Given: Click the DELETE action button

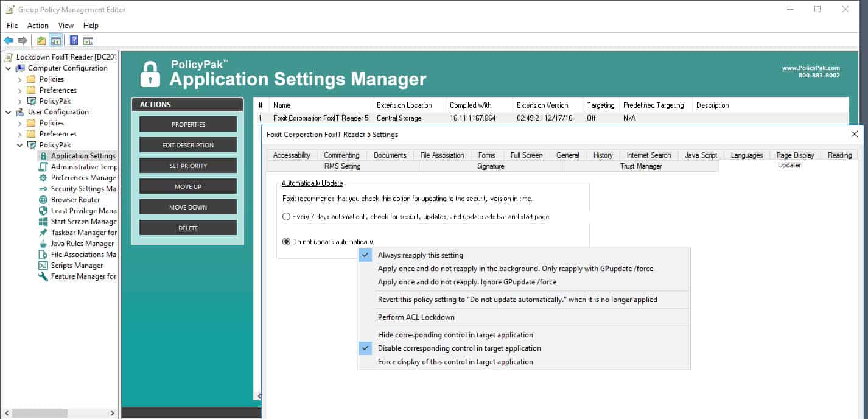Looking at the screenshot, I should (188, 228).
